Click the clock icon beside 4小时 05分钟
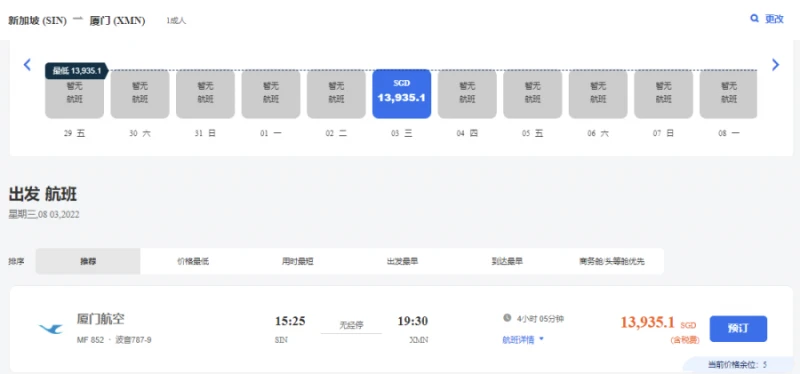800x374 pixels. (507, 318)
